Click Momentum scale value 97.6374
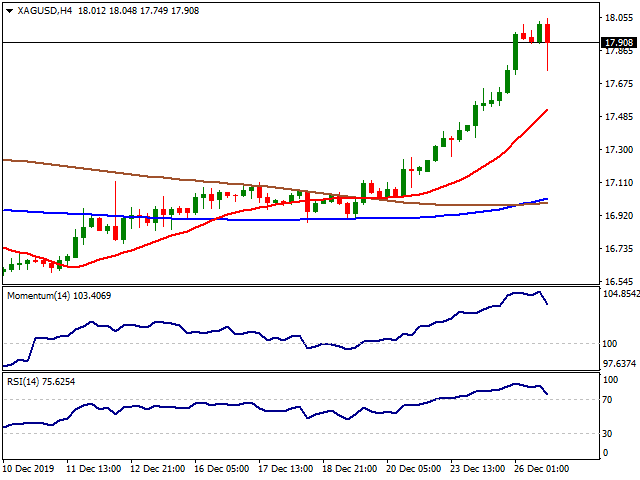Viewport: 640px width, 480px height. (x=620, y=363)
